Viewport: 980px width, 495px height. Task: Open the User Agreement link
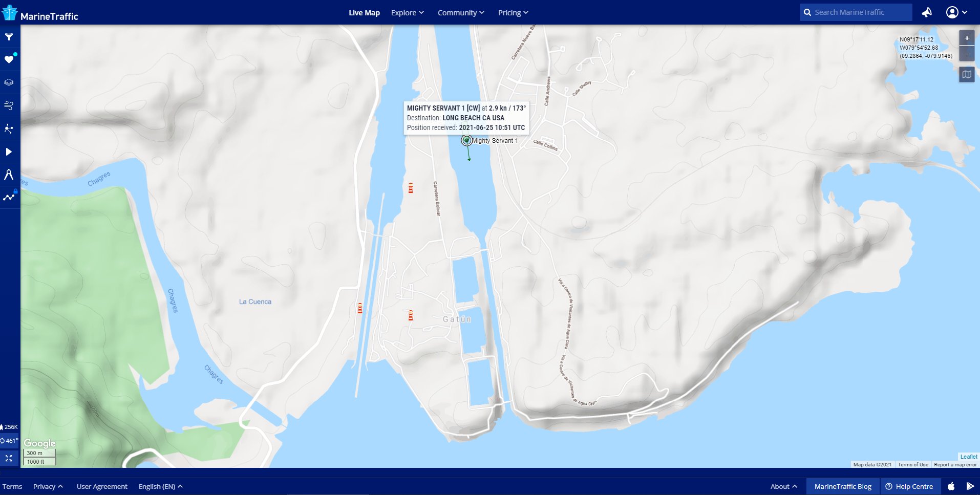pyautogui.click(x=102, y=486)
